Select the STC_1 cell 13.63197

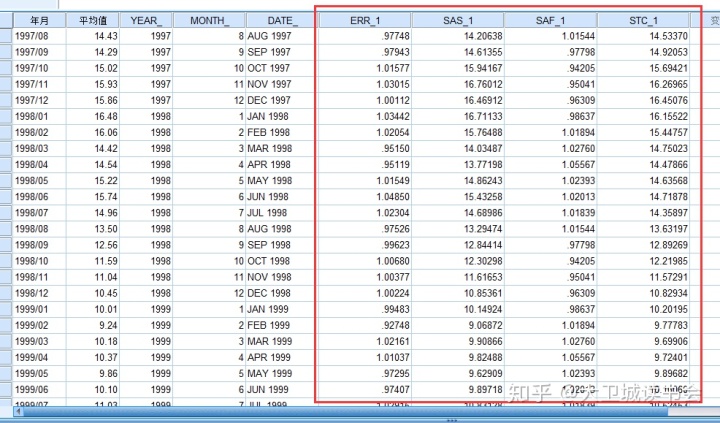click(x=643, y=229)
